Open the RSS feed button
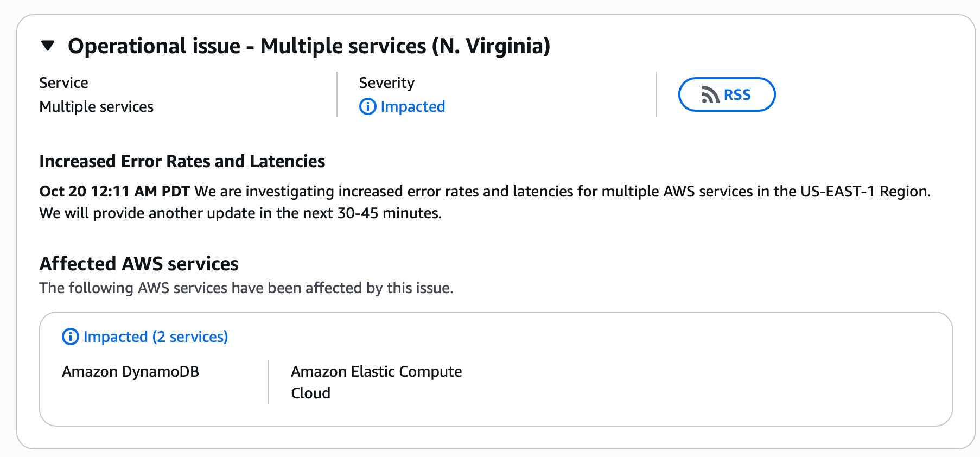The height and width of the screenshot is (457, 980). 727,94
